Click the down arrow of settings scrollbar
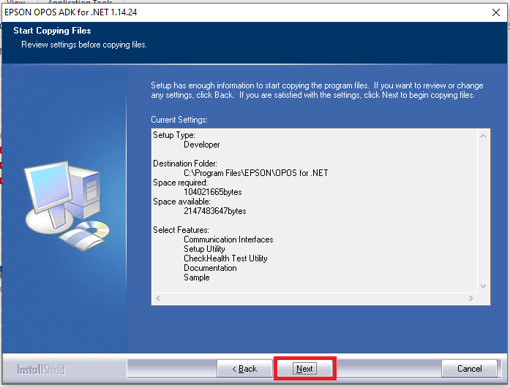 (x=483, y=286)
